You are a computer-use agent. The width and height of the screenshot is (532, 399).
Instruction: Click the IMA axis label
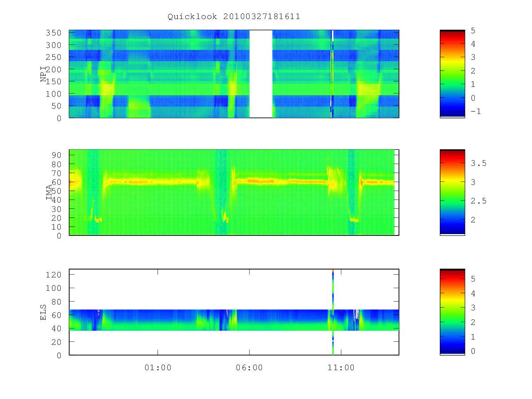(49, 192)
